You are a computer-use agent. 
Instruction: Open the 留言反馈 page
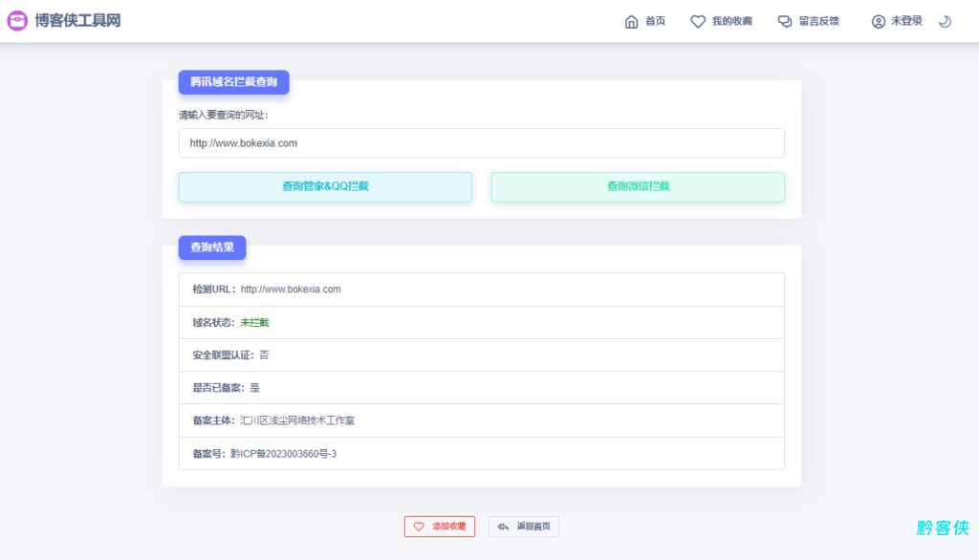tap(818, 21)
